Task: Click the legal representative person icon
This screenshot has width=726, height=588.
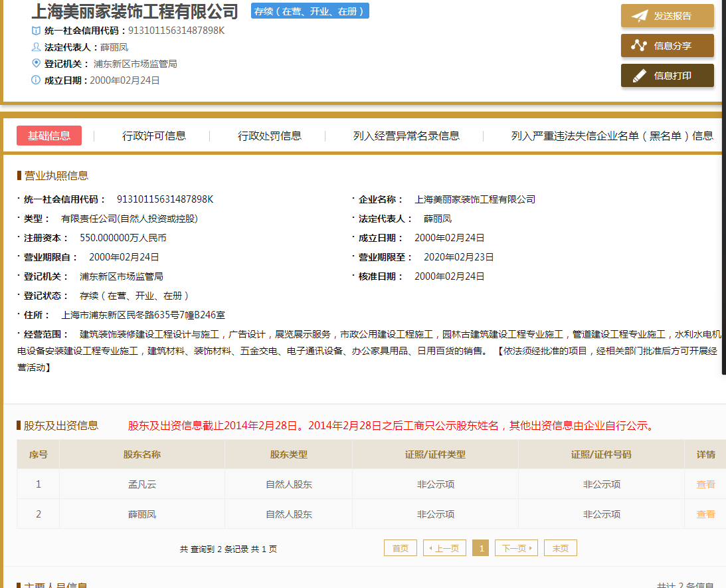Action: (37, 47)
